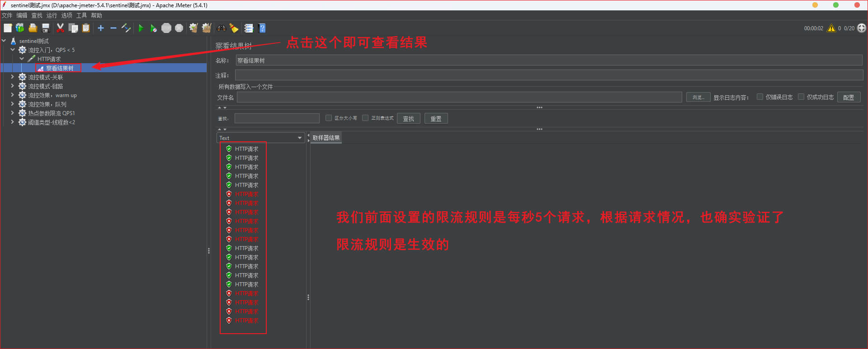Expand the 流控效果, warm up group

(x=13, y=95)
